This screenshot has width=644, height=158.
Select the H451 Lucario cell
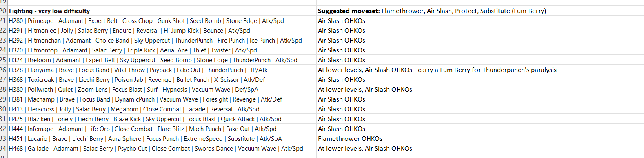(x=162, y=139)
